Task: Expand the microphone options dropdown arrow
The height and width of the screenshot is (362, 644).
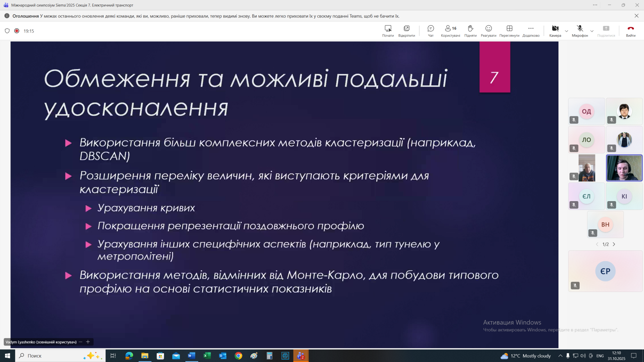Action: coord(592,31)
